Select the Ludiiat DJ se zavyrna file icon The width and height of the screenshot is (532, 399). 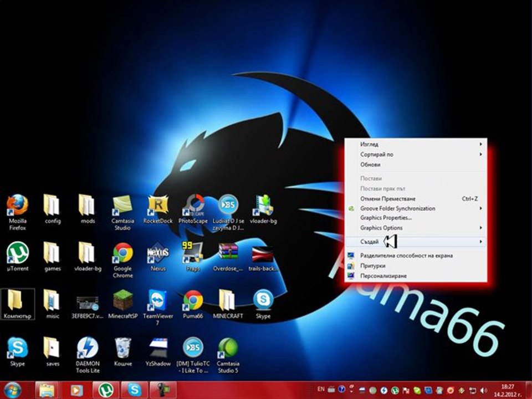pos(228,212)
